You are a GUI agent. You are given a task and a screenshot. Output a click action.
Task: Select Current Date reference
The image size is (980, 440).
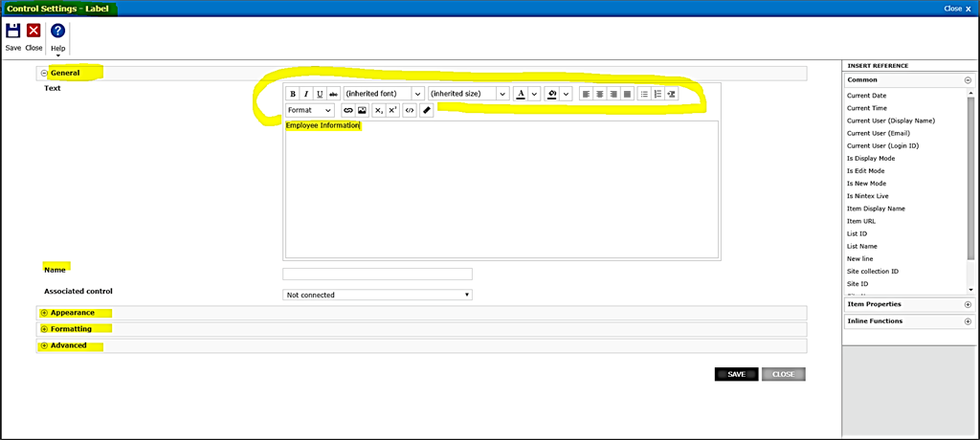click(866, 96)
